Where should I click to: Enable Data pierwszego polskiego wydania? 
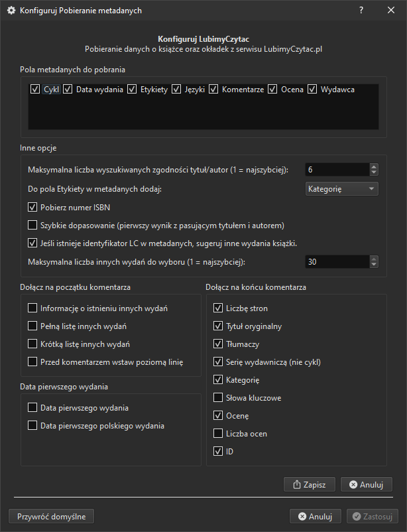pos(33,426)
